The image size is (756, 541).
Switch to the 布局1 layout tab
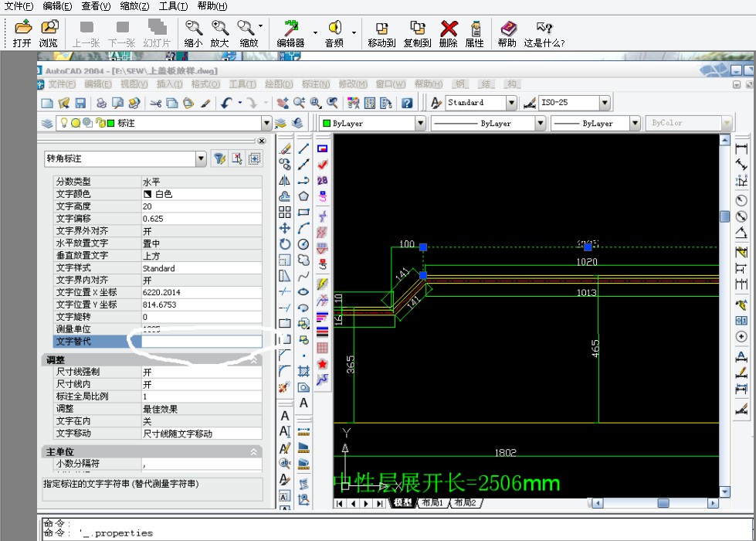[432, 503]
